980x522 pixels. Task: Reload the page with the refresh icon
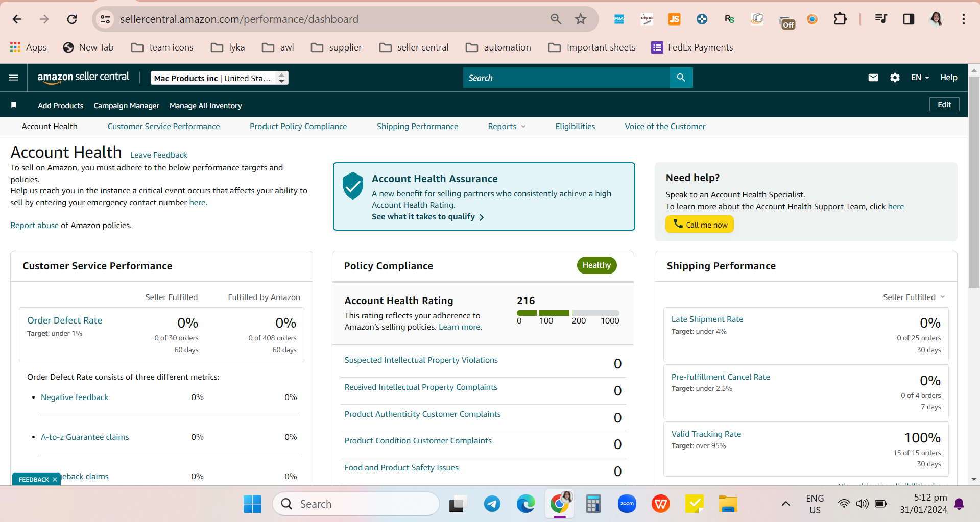pos(72,19)
